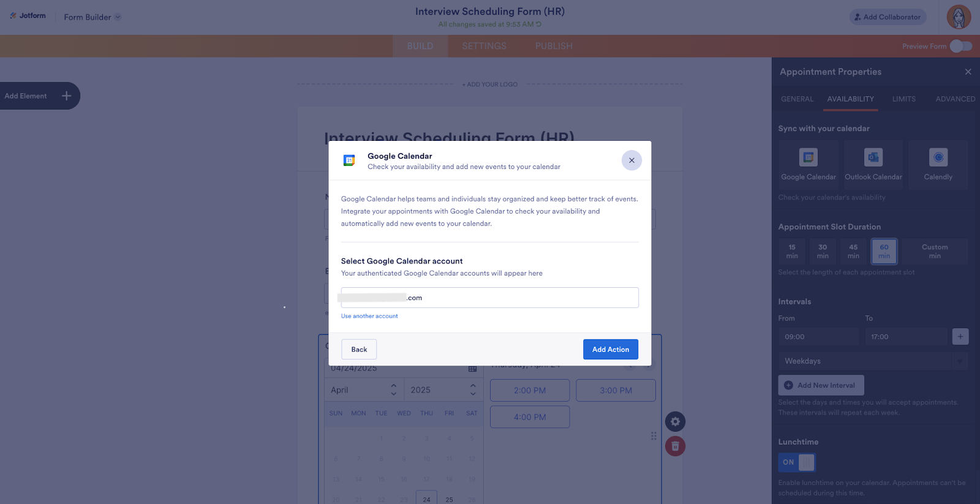Screen dimensions: 980x504
Task: Switch to the PUBLISH tab
Action: (x=554, y=46)
